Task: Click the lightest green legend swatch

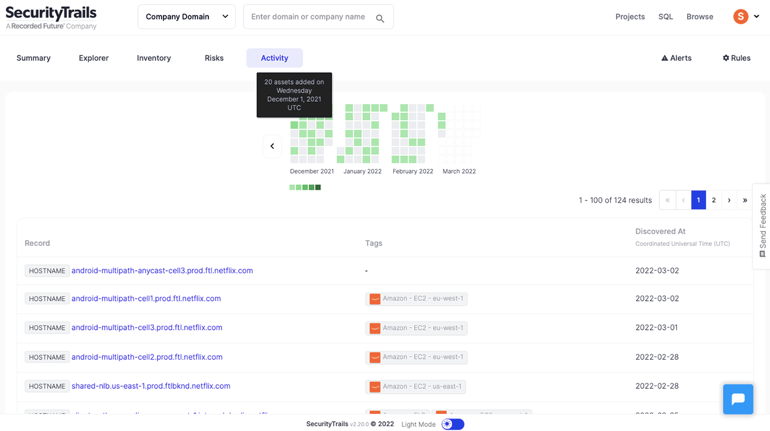Action: tap(292, 188)
